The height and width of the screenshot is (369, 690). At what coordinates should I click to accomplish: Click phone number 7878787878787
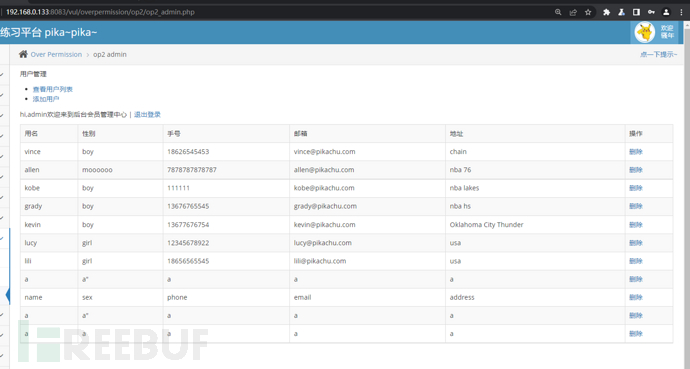[192, 170]
